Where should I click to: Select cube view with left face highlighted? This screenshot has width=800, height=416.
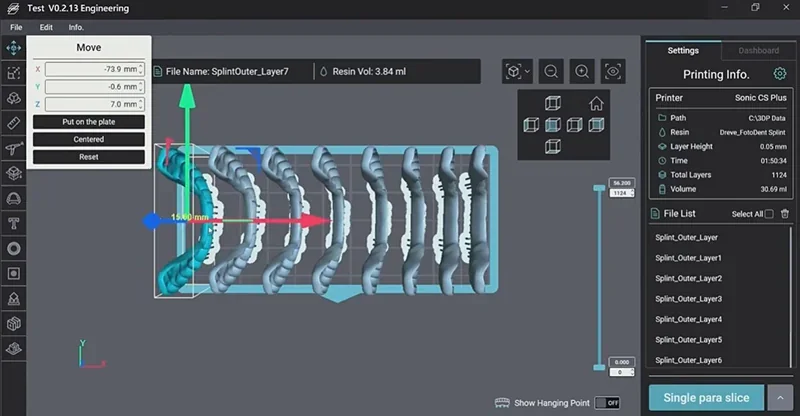tap(531, 125)
